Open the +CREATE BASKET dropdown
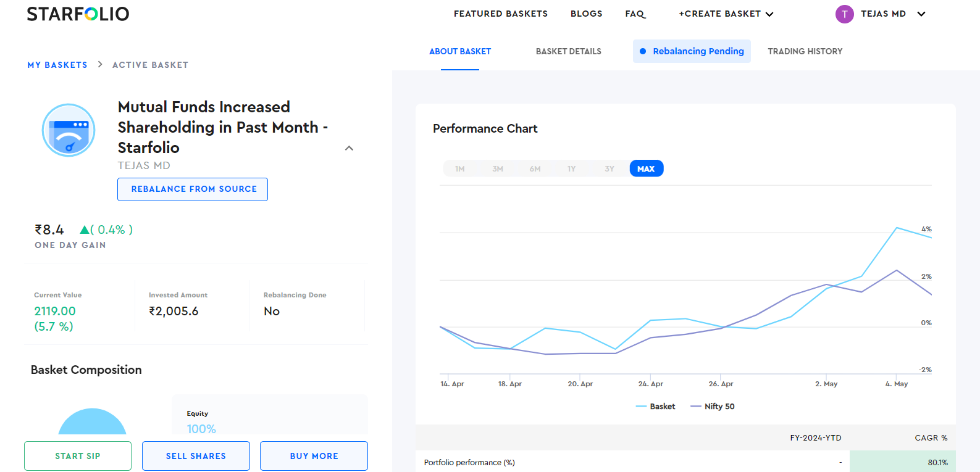The width and height of the screenshot is (980, 472). tap(726, 14)
